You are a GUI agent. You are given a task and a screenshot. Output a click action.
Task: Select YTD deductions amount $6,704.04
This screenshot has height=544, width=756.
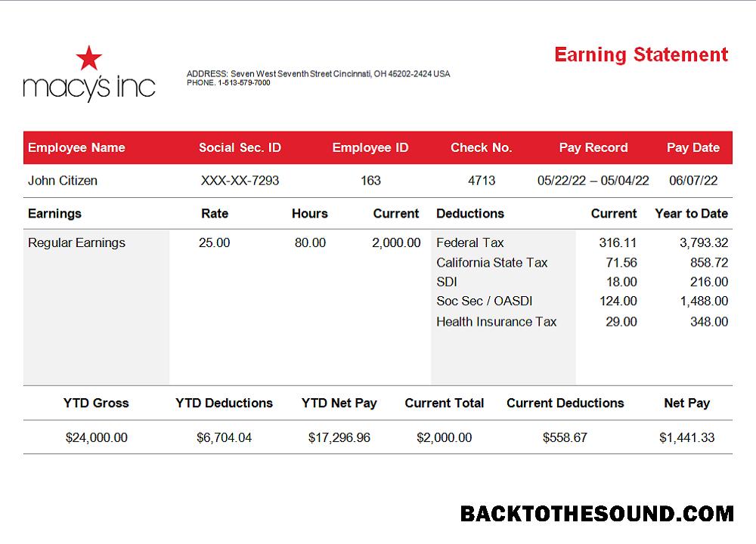224,438
